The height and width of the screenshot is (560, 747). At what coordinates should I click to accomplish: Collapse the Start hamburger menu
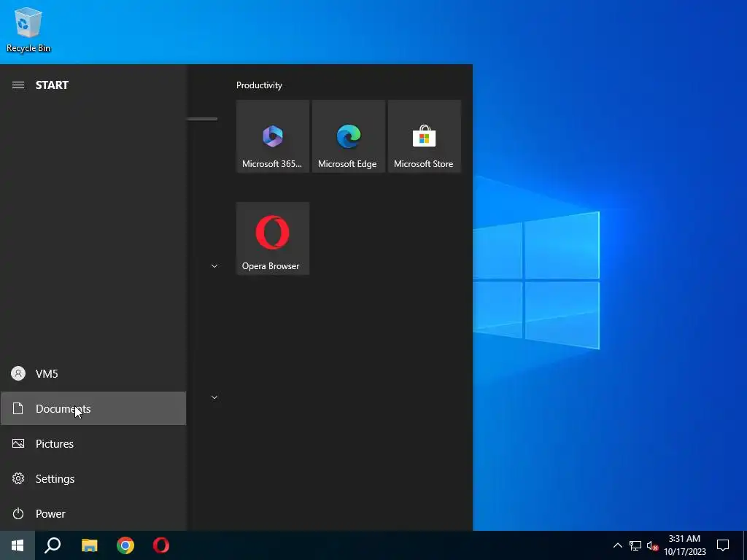[18, 85]
